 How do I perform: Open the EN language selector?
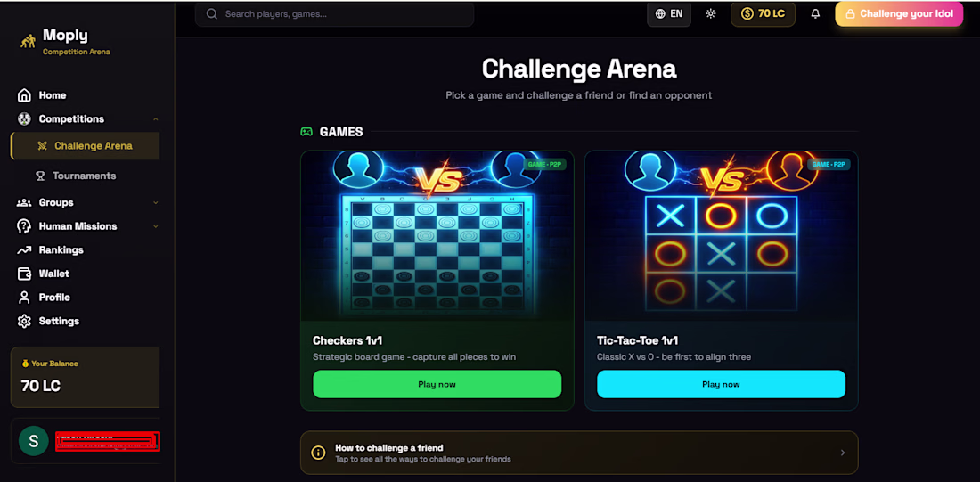tap(669, 13)
